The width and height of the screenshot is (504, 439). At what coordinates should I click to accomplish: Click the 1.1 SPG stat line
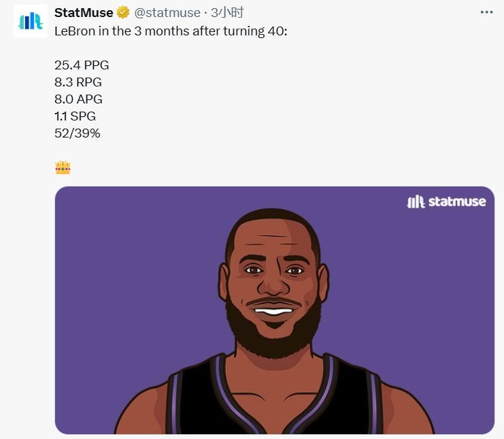75,116
